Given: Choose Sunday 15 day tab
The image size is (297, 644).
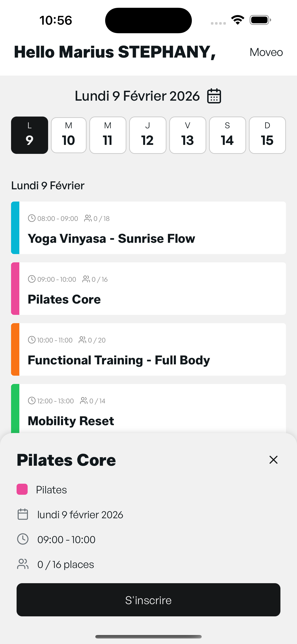Looking at the screenshot, I should tap(267, 135).
